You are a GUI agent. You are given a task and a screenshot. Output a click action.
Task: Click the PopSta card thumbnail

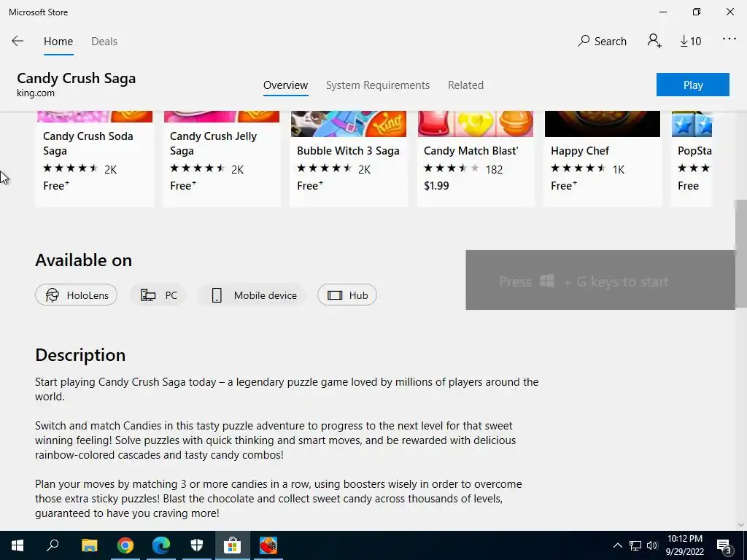click(692, 124)
